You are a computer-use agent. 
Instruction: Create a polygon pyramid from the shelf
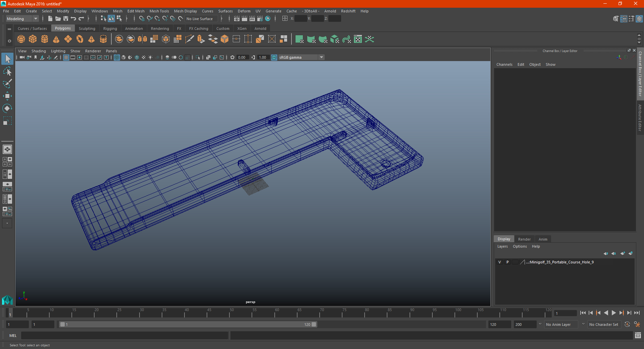click(92, 39)
